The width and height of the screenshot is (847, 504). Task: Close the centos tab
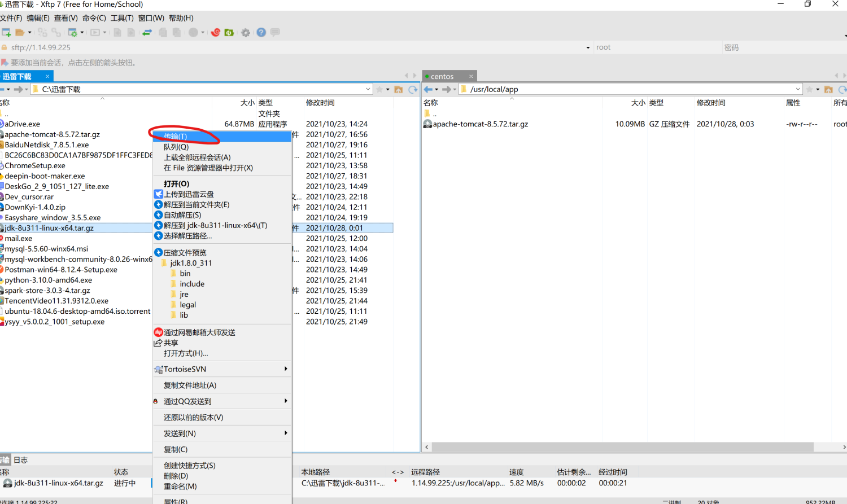(x=471, y=76)
